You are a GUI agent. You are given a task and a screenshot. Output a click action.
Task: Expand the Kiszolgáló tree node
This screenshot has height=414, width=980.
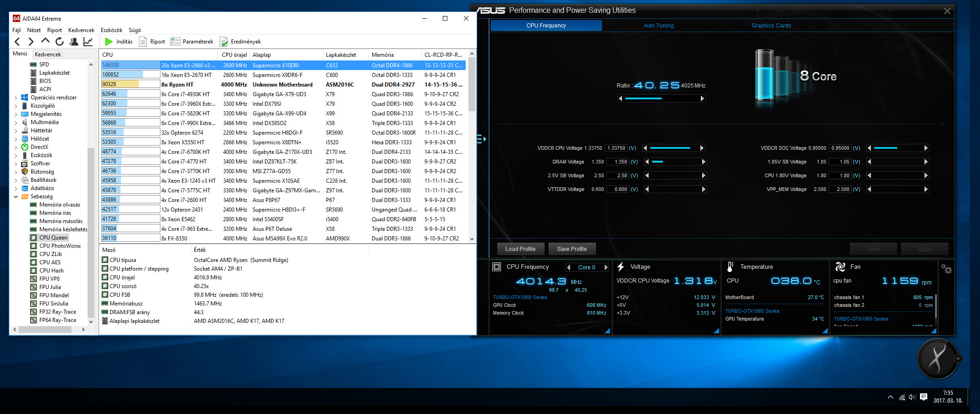click(16, 106)
